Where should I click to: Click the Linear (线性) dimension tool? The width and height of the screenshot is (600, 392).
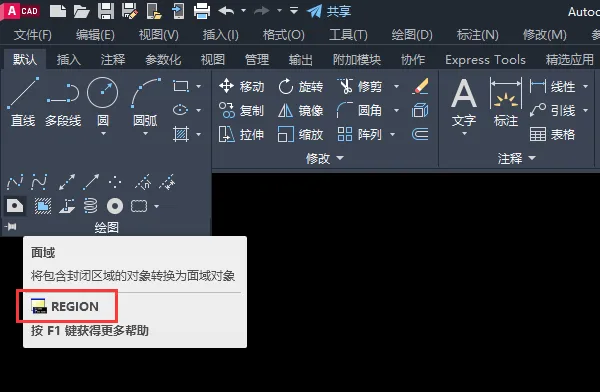click(x=553, y=87)
